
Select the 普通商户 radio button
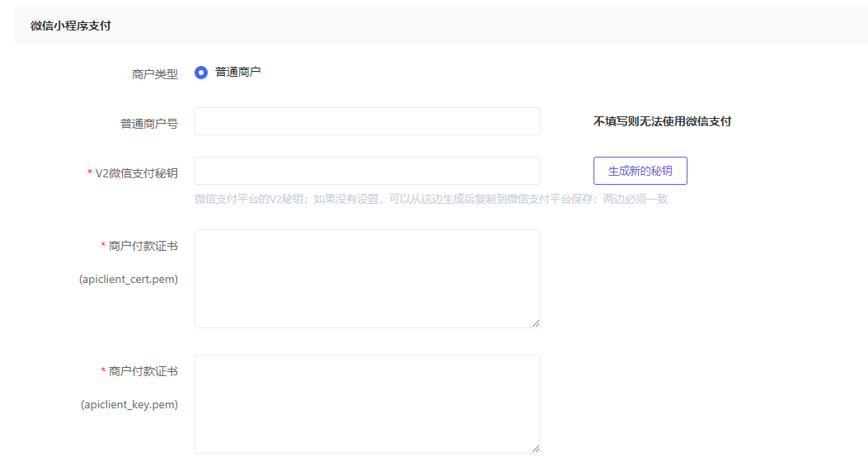201,73
